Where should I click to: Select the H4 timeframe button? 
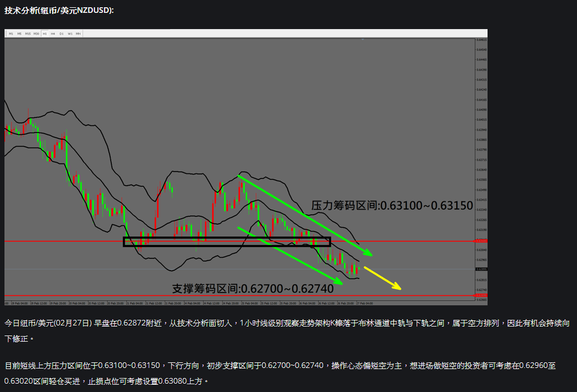point(53,34)
